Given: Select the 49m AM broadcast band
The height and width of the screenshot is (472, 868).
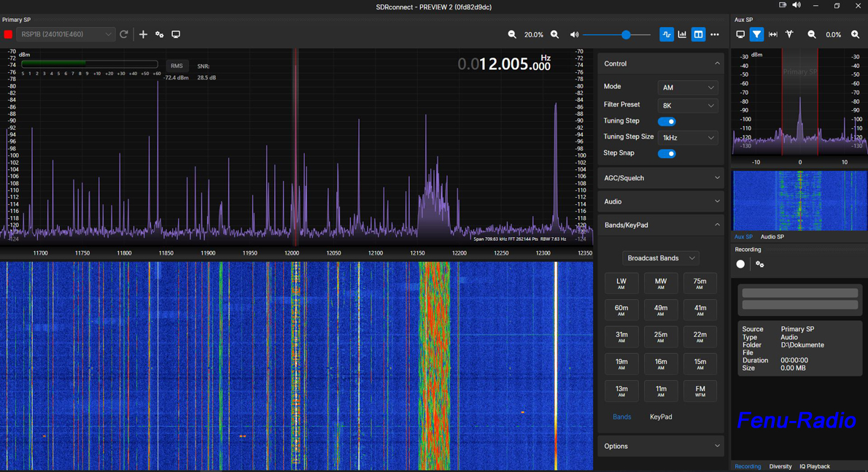Looking at the screenshot, I should pyautogui.click(x=660, y=309).
